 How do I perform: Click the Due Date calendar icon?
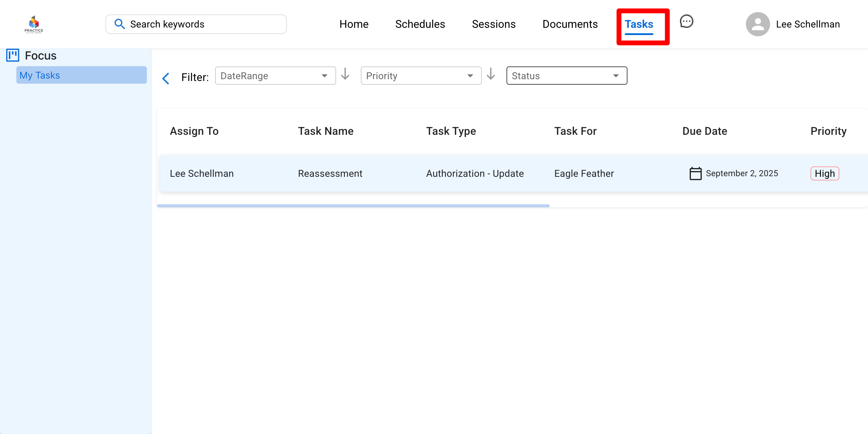695,173
